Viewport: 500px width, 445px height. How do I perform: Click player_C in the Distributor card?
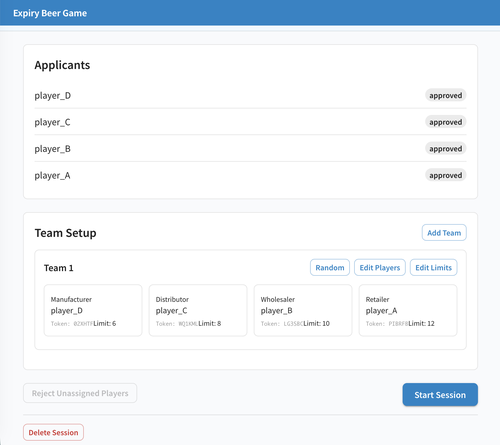coord(171,311)
